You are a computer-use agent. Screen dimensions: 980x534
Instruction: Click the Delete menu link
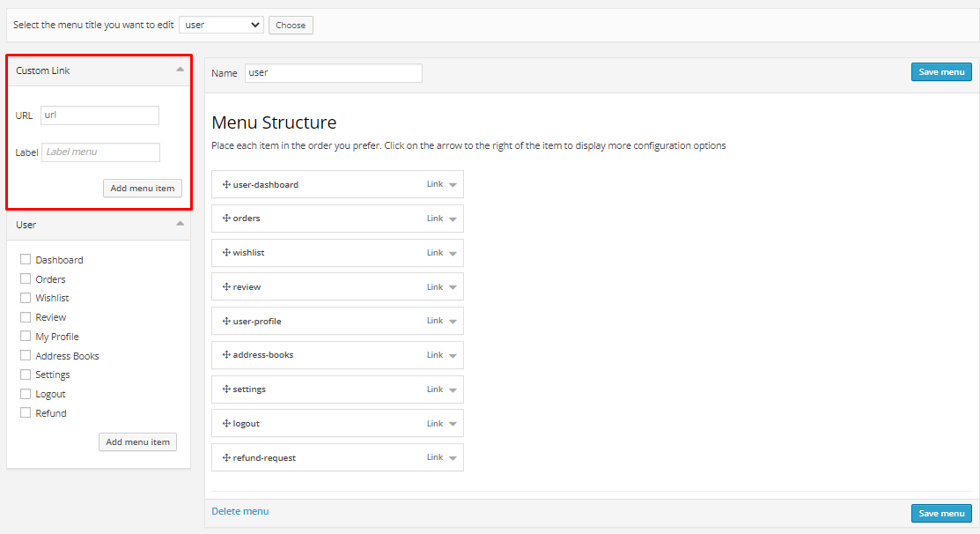coord(240,511)
